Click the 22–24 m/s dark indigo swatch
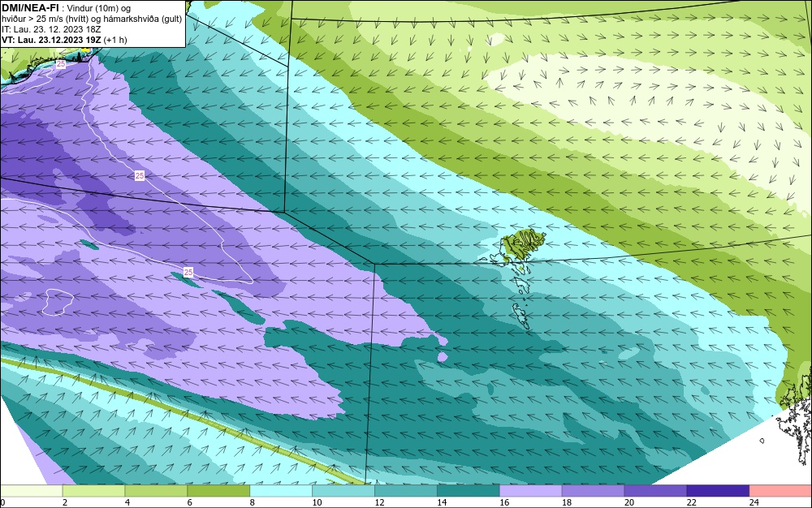This screenshot has height=508, width=812. pyautogui.click(x=718, y=491)
